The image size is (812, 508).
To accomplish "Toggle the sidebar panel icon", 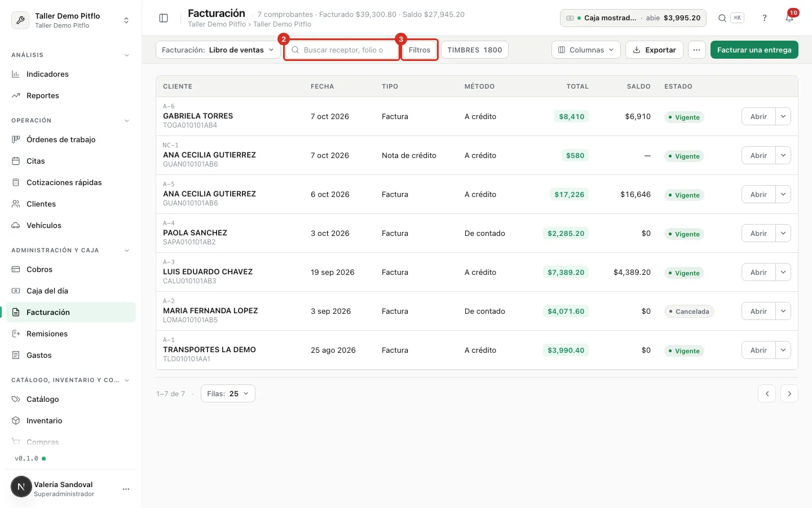I will tap(164, 18).
